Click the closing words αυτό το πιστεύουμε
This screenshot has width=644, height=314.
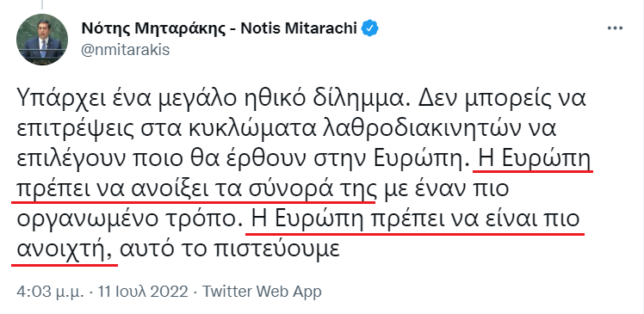click(230, 249)
